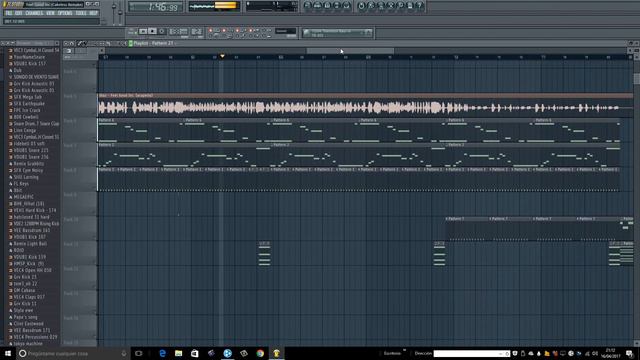Select SFX Mega Sub sample
The width and height of the screenshot is (640, 360).
pyautogui.click(x=26, y=97)
